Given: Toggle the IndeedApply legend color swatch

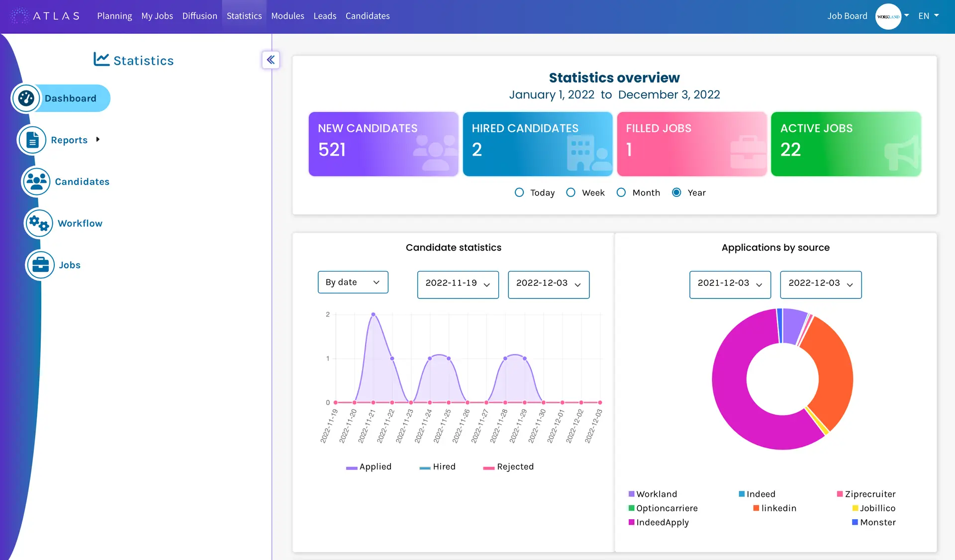Looking at the screenshot, I should point(631,522).
